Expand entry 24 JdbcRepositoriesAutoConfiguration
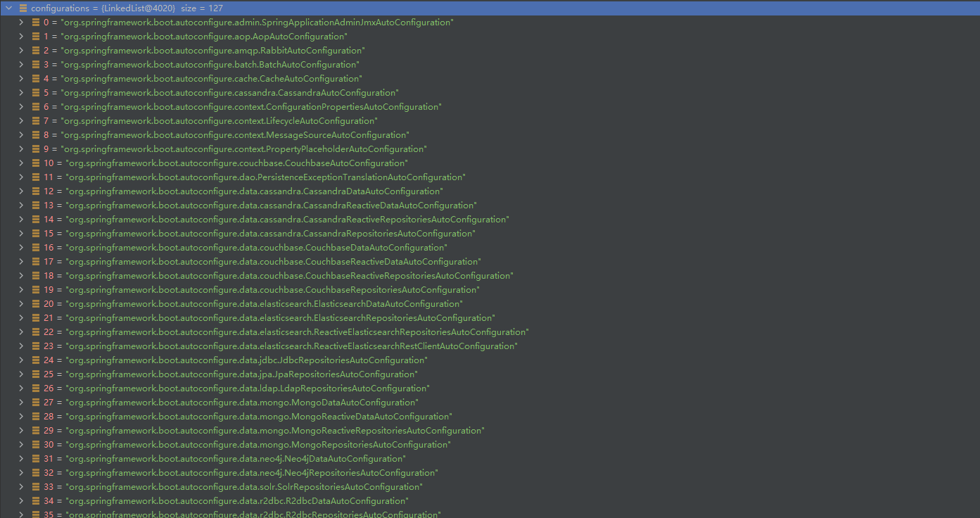 click(21, 360)
